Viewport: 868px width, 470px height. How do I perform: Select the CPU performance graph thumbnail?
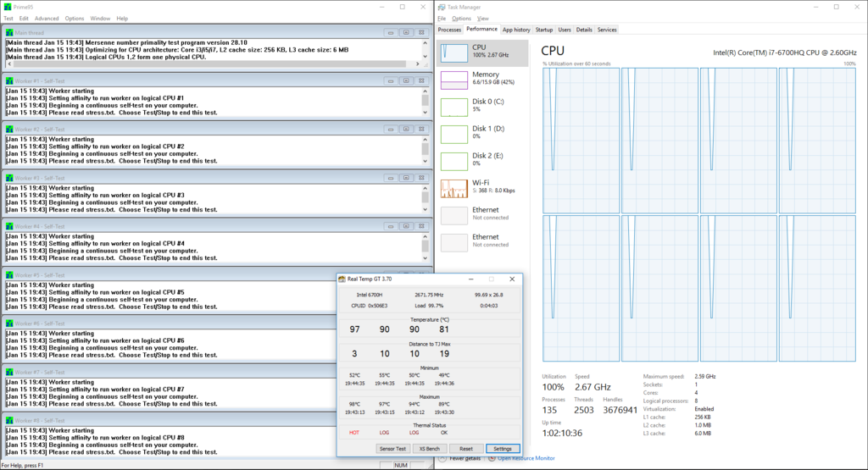(454, 53)
